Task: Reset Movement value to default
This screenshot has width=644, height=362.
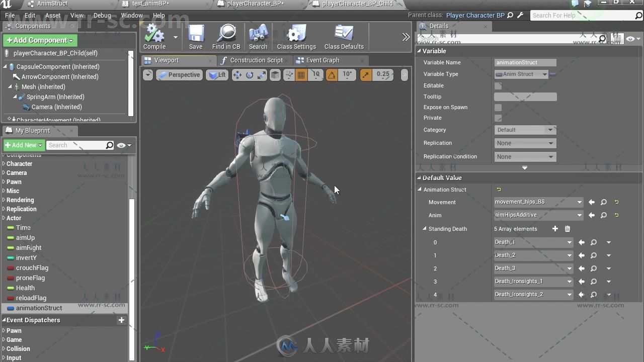Action: coord(616,202)
